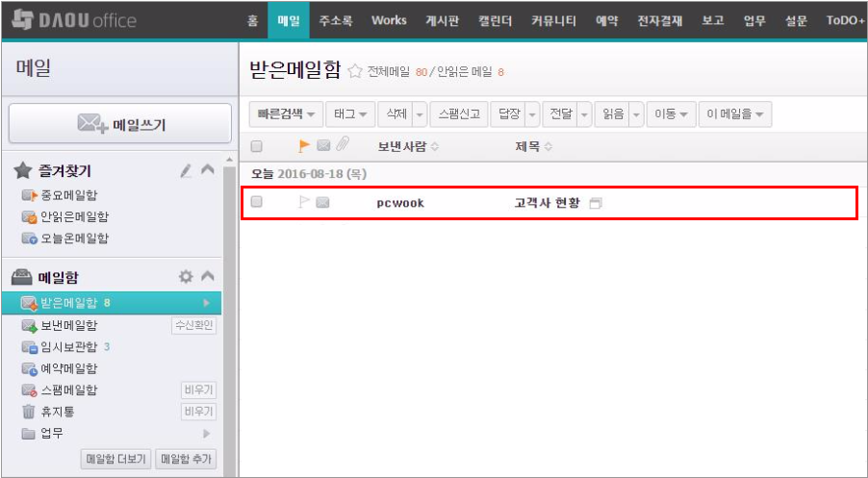Open the ToDO+ menu

tap(845, 21)
